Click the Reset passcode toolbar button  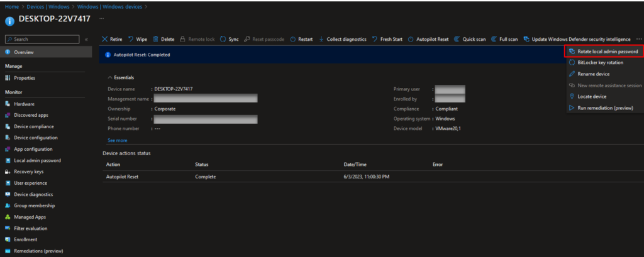(x=264, y=40)
